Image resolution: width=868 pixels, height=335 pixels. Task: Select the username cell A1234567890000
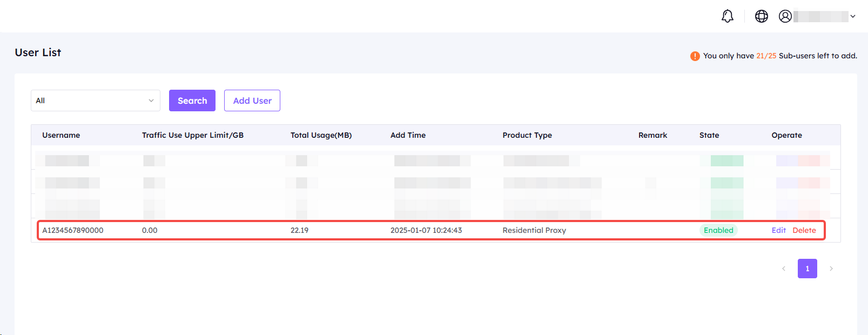(73, 230)
